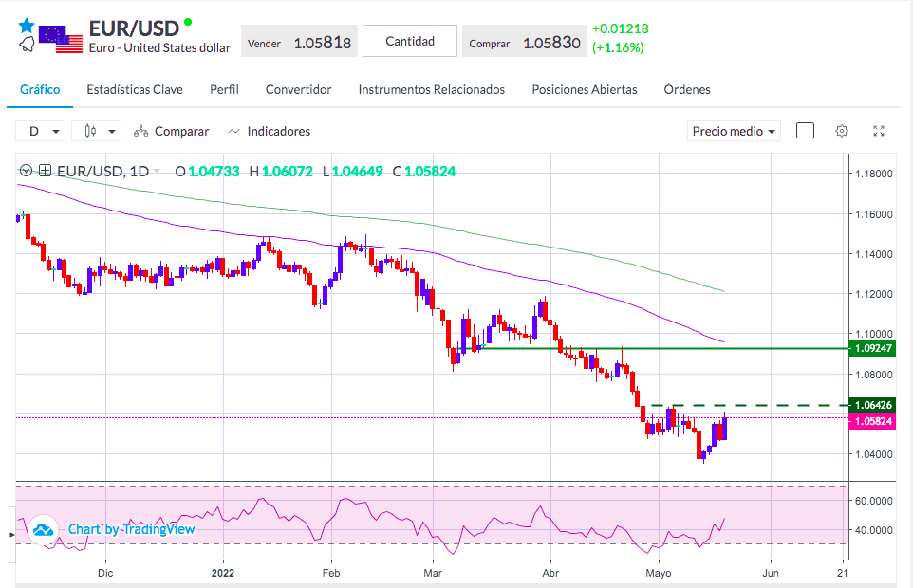Click the 1.14000 price axis label
This screenshot has height=588, width=913.
click(873, 254)
